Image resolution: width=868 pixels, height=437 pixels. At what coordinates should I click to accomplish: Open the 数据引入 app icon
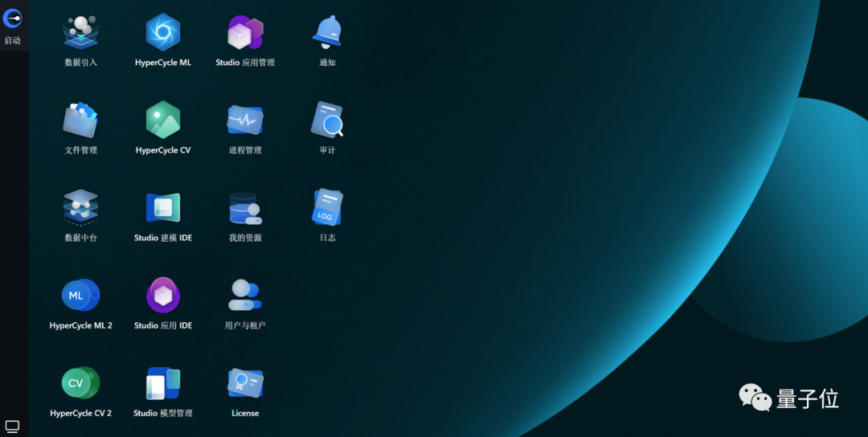pos(81,33)
